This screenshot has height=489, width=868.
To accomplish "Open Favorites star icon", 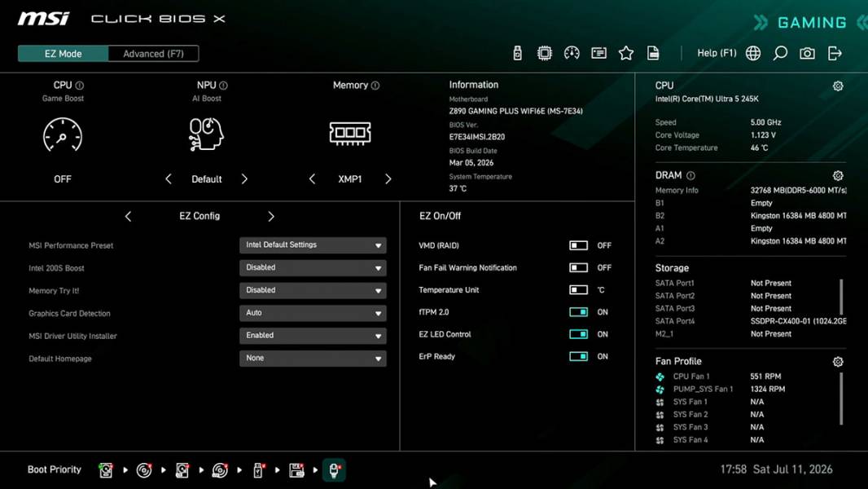I will 626,53.
